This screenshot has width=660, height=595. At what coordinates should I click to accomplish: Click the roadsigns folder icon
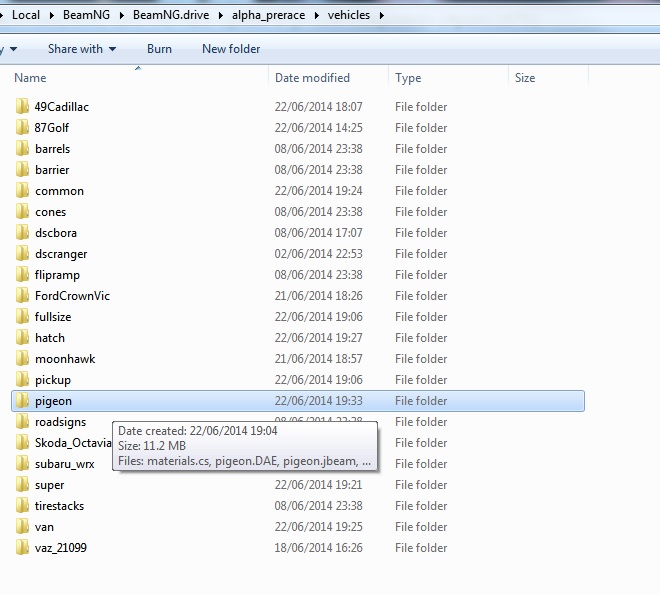pyautogui.click(x=22, y=422)
